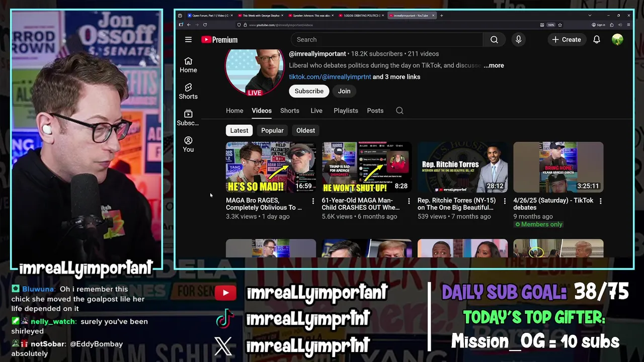The width and height of the screenshot is (644, 362).
Task: Click the site security lock icon
Action: click(x=245, y=25)
